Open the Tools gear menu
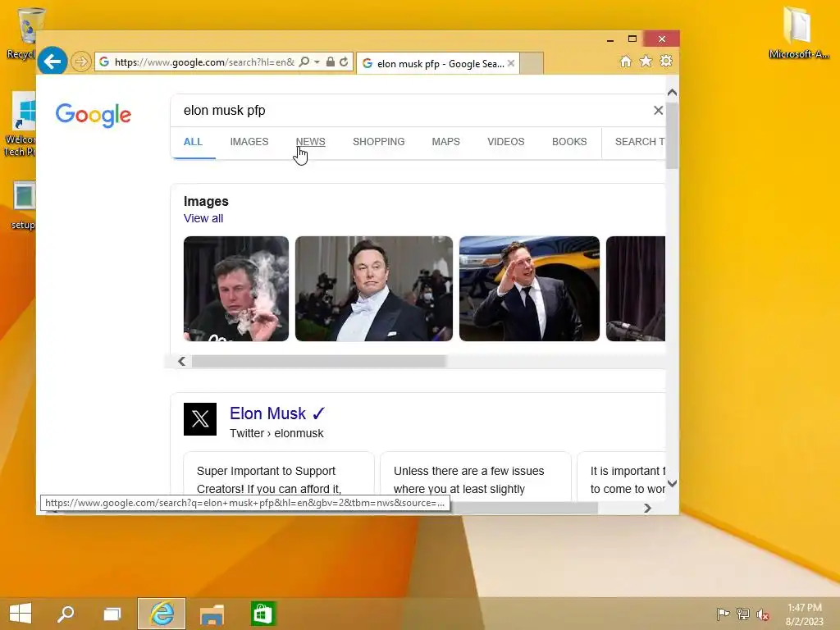Image resolution: width=840 pixels, height=630 pixels. 666,61
